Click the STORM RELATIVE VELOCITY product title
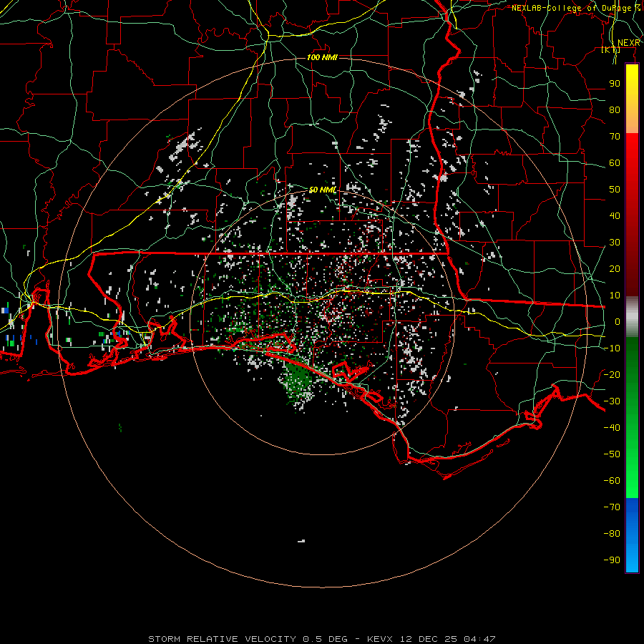This screenshot has height=644, width=644. click(223, 639)
